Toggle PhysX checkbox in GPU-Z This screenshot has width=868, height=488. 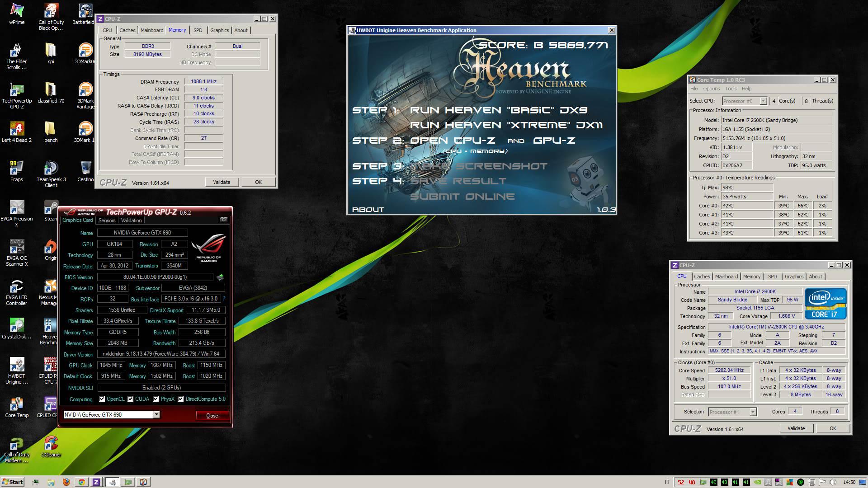(x=156, y=399)
